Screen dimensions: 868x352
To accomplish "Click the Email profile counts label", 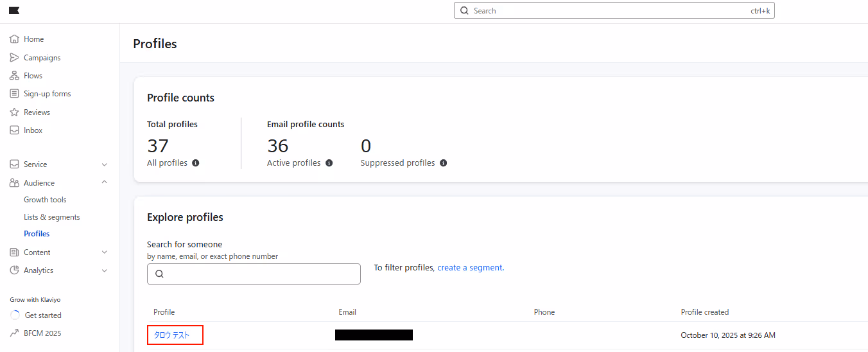I will [x=306, y=125].
